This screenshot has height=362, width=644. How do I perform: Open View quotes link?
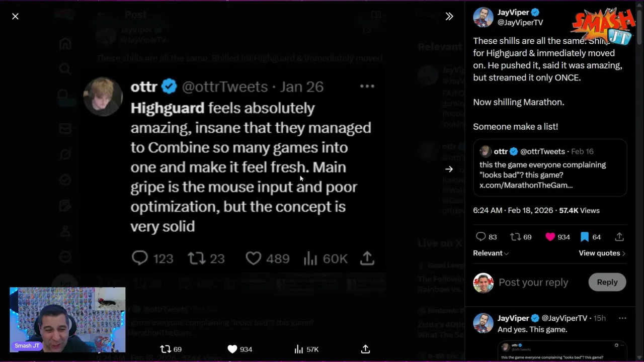602,253
